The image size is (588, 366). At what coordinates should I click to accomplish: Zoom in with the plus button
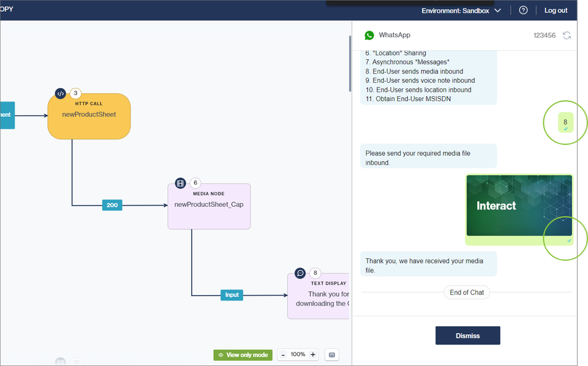pos(313,354)
